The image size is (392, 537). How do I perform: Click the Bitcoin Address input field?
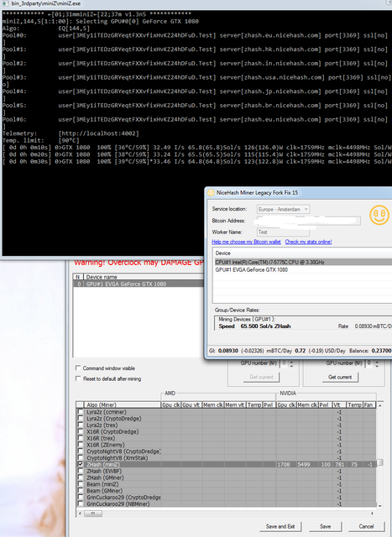[x=308, y=221]
